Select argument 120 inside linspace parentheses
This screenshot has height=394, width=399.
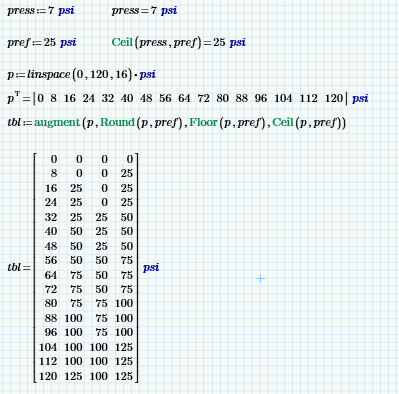(99, 74)
